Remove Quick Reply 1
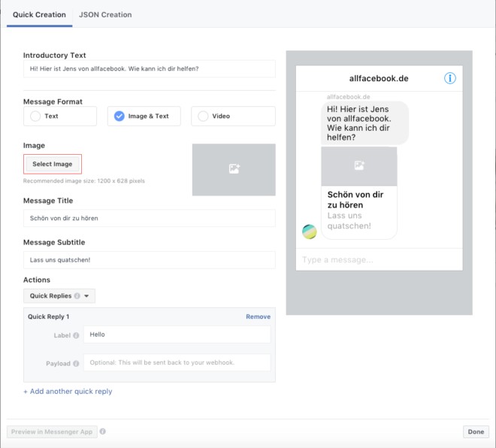 pos(258,316)
